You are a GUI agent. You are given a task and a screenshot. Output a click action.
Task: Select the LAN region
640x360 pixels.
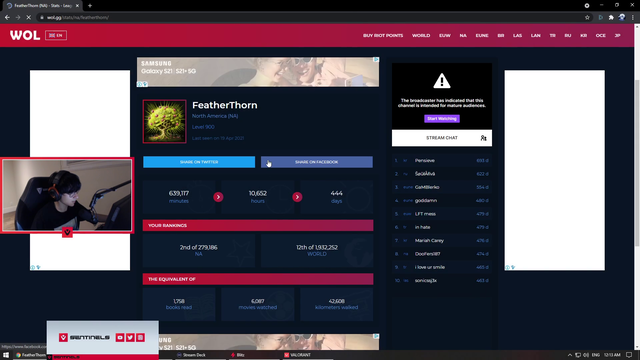[x=536, y=36]
